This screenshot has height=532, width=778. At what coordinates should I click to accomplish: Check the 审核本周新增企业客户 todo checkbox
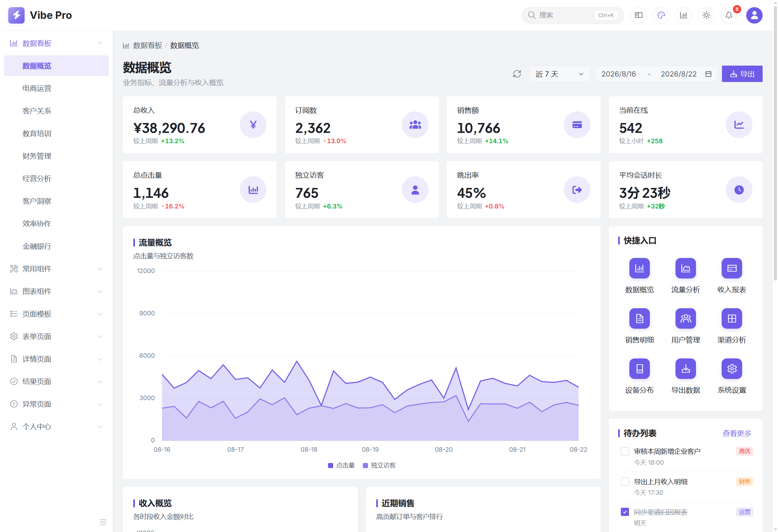pyautogui.click(x=625, y=451)
